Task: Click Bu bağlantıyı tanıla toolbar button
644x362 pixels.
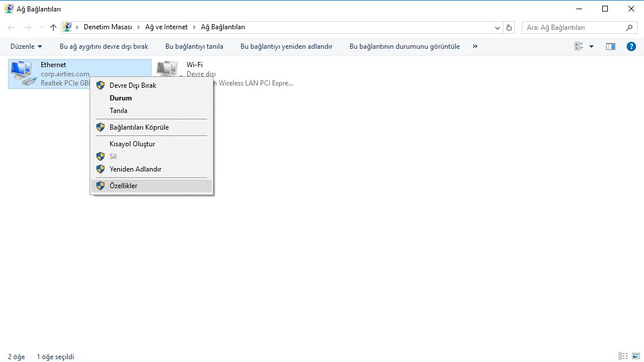Action: click(194, 46)
